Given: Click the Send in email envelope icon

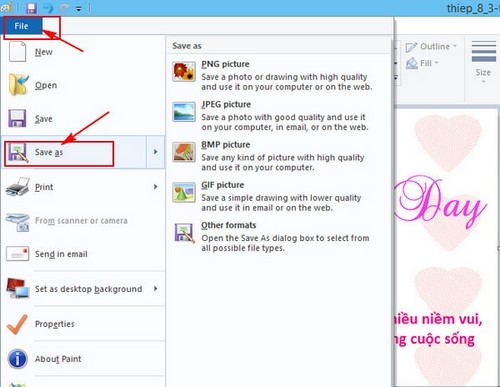Looking at the screenshot, I should point(17,254).
